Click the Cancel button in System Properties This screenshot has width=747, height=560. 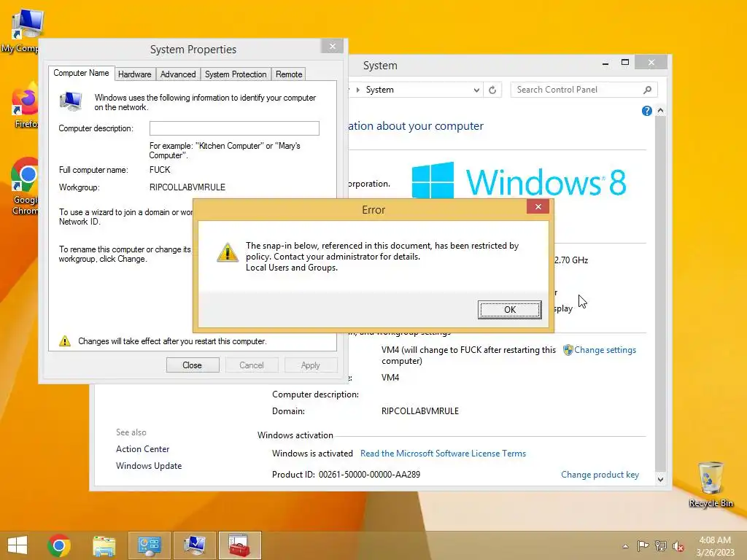tap(251, 365)
